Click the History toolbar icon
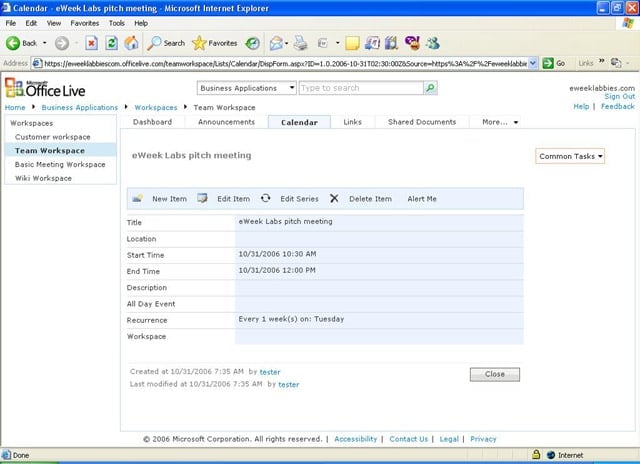Image resolution: width=640 pixels, height=464 pixels. [253, 43]
